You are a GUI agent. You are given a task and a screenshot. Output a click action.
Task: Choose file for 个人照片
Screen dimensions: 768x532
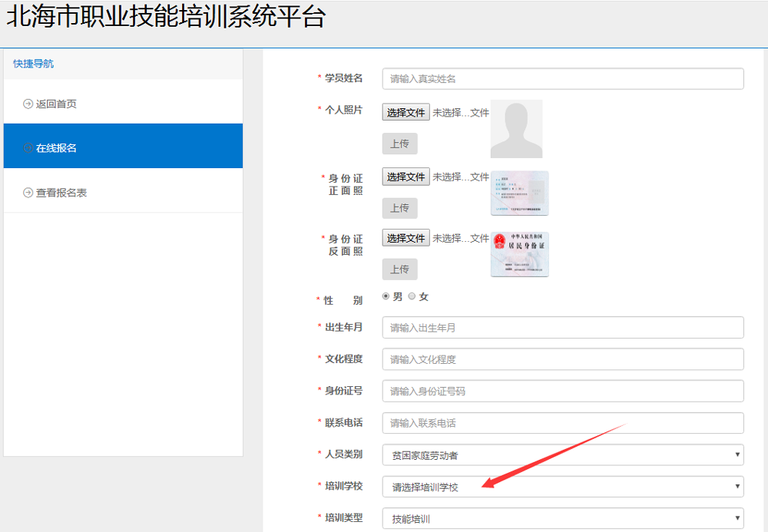click(406, 112)
